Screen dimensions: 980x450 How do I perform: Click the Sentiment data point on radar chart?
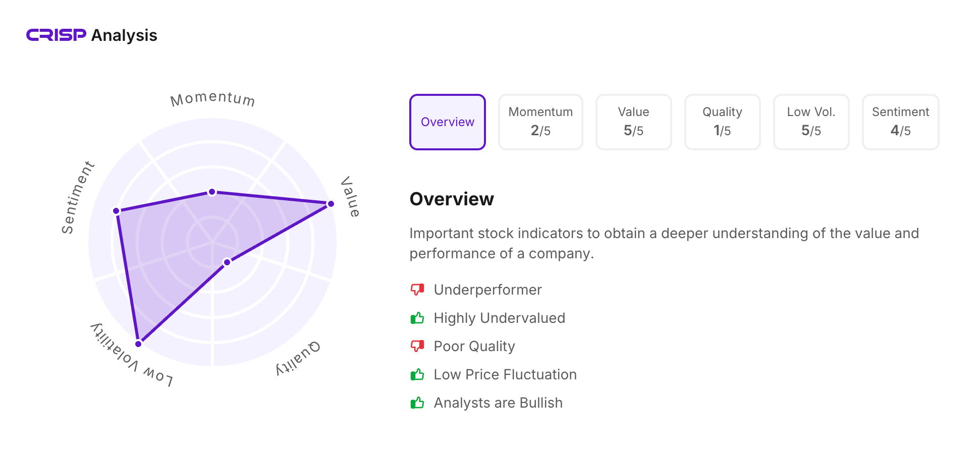[117, 211]
